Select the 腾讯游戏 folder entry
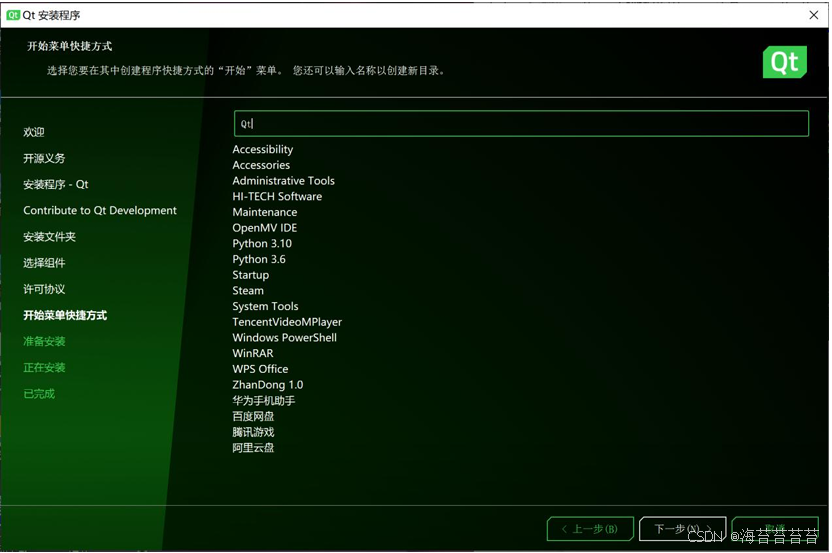Image resolution: width=832 pixels, height=553 pixels. (253, 431)
